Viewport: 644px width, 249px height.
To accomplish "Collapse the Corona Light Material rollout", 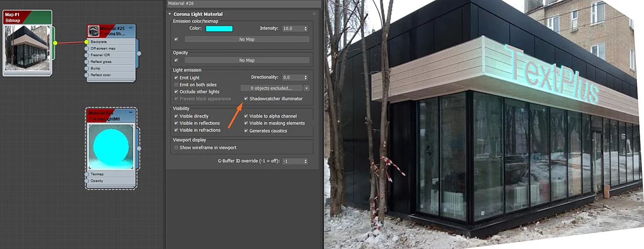I will click(x=170, y=14).
